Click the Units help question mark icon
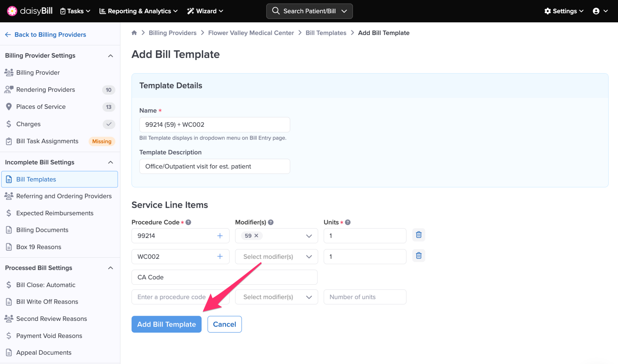Viewport: 618px width, 364px height. pyautogui.click(x=348, y=223)
